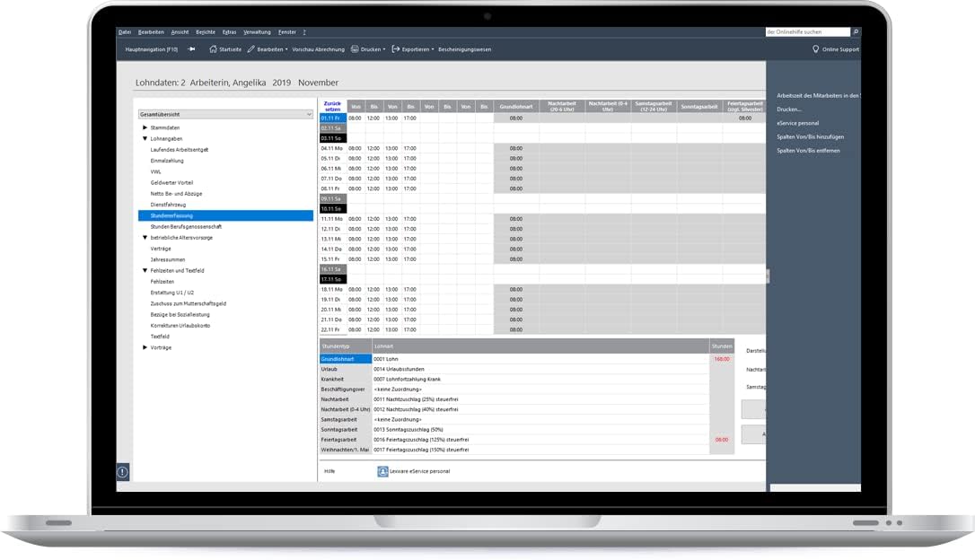Select Stunden Berufsgenossenschaft in tree
This screenshot has width=975, height=560.
pos(186,227)
